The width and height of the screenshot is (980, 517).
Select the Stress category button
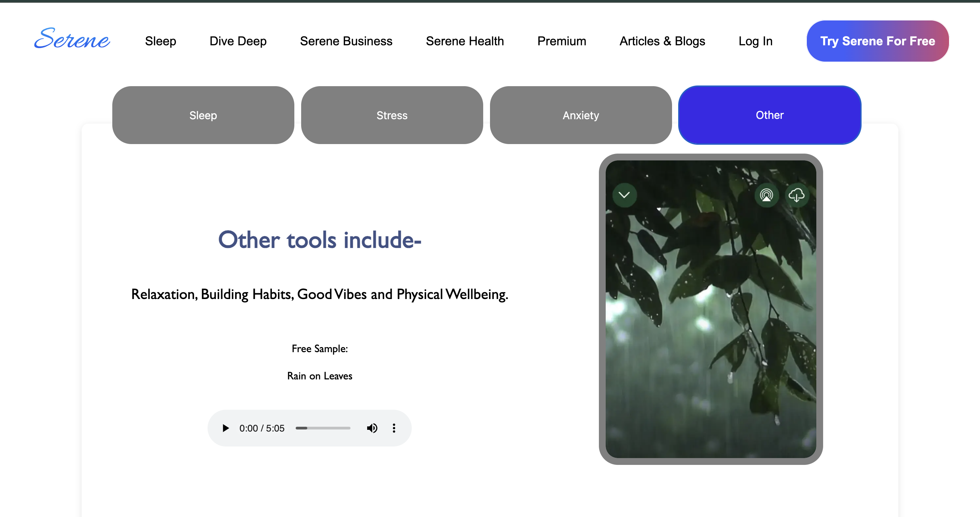[x=392, y=115]
